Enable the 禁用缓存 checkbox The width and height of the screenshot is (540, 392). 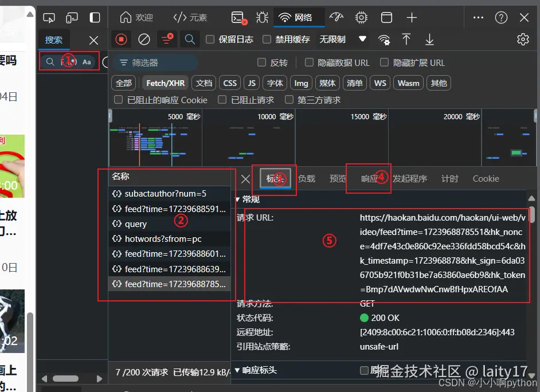tap(267, 39)
